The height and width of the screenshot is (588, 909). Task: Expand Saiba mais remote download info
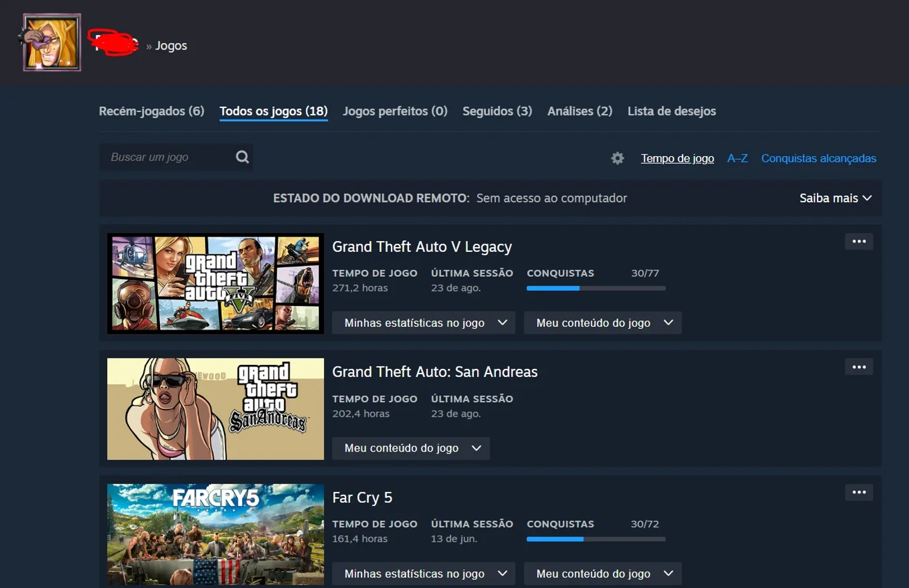[836, 198]
